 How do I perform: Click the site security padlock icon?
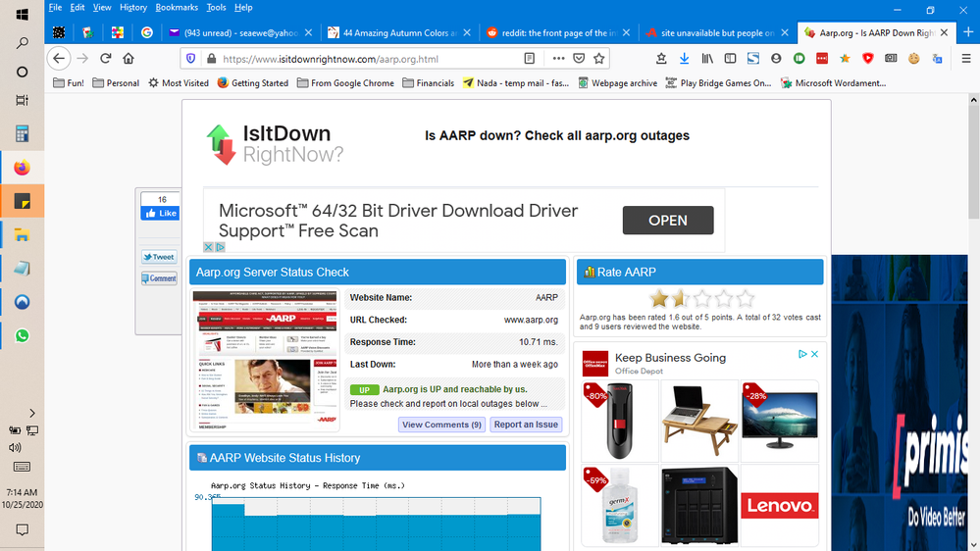click(x=211, y=59)
